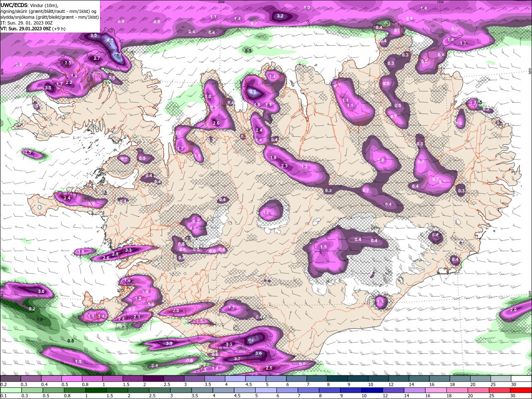
Task: Click the 15W longitude label at the top edge
Action: [440, 2]
